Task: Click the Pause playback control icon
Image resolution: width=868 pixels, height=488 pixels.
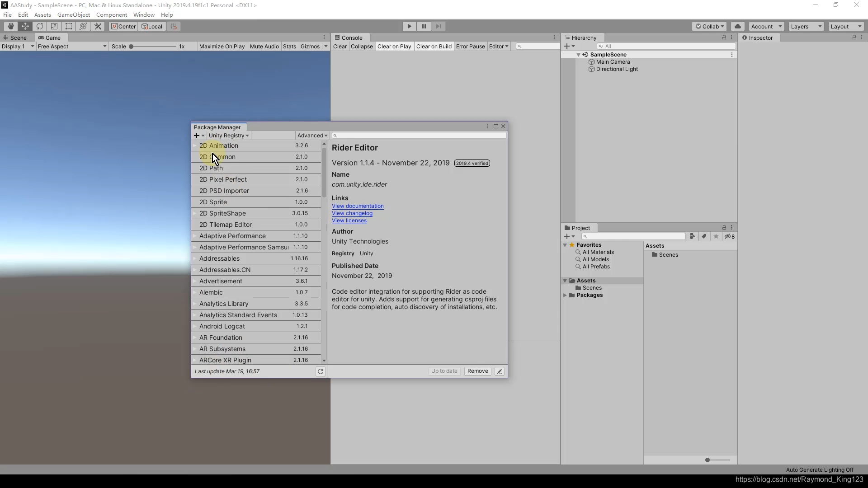Action: (424, 26)
